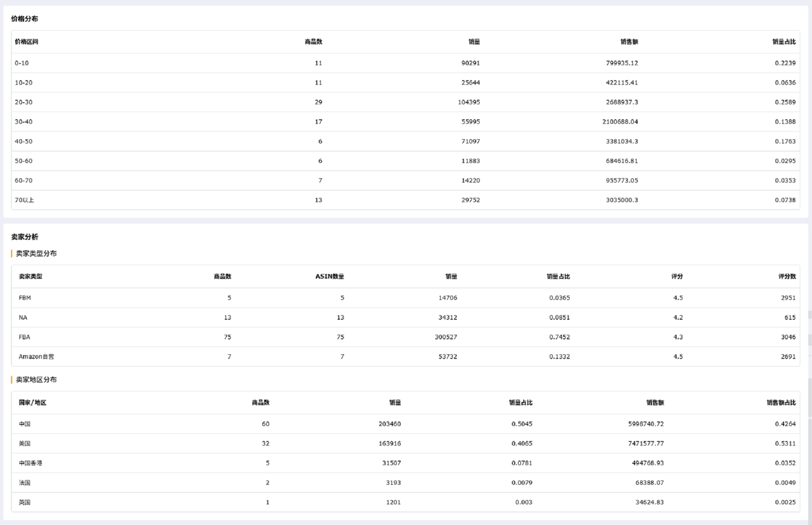This screenshot has width=812, height=525.
Task: Click the FBA seller type cell
Action: tap(24, 337)
